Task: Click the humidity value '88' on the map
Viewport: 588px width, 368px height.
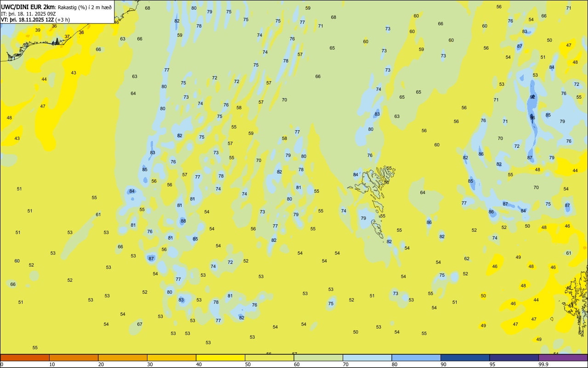Action: pos(183,221)
